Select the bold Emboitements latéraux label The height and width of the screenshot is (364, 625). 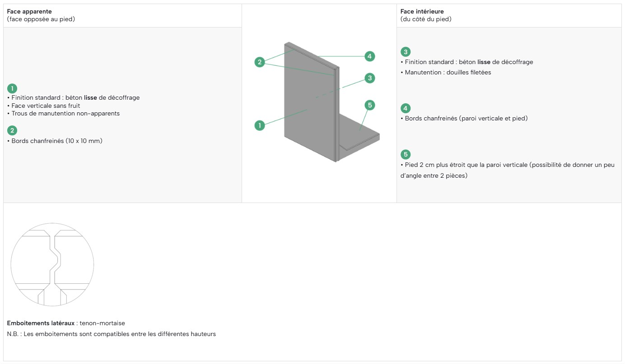(41, 323)
